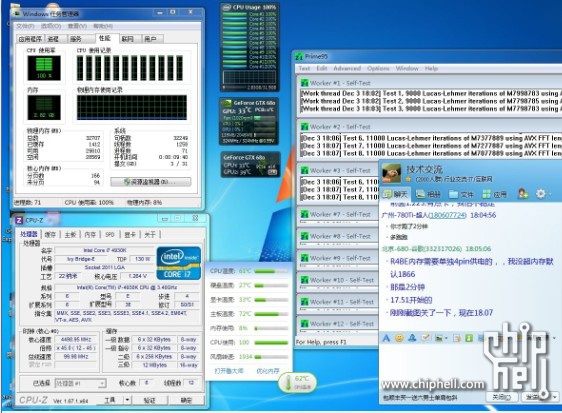Click Prime95 title bar icon

coord(299,56)
